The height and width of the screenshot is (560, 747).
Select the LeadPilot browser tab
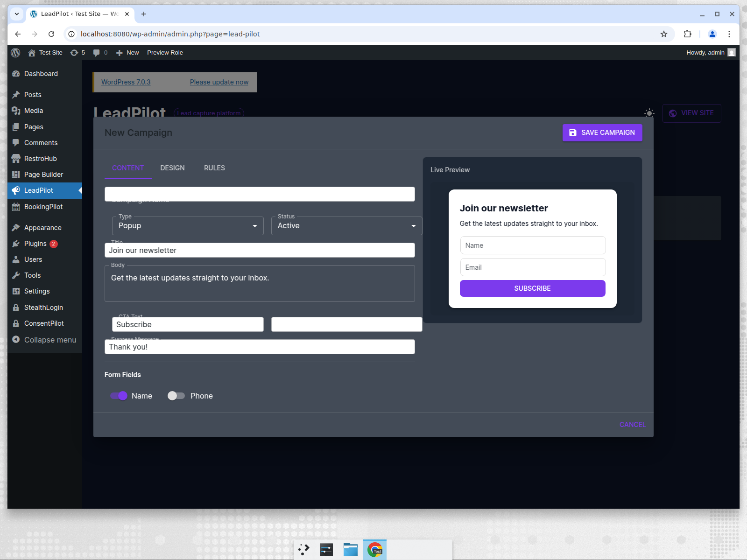pos(79,14)
